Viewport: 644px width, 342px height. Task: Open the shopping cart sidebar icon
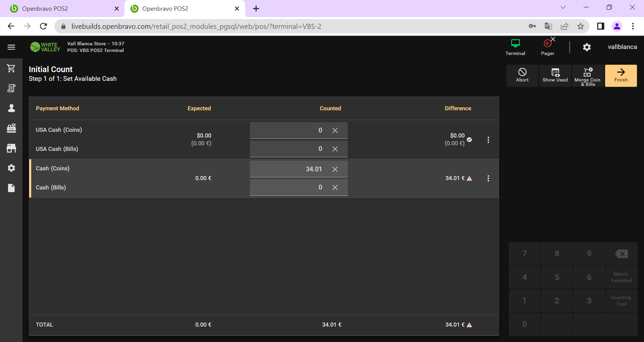click(x=11, y=68)
